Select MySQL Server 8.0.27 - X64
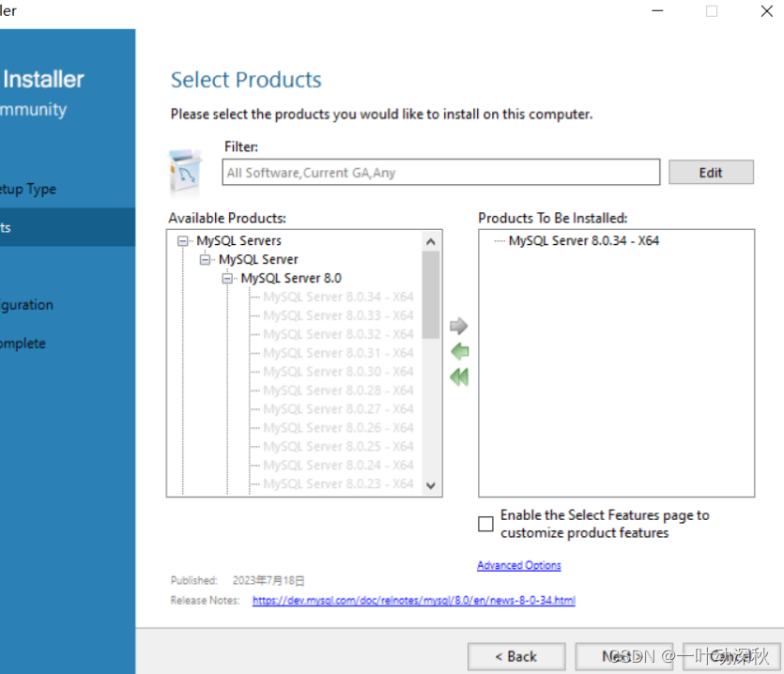 coord(338,409)
